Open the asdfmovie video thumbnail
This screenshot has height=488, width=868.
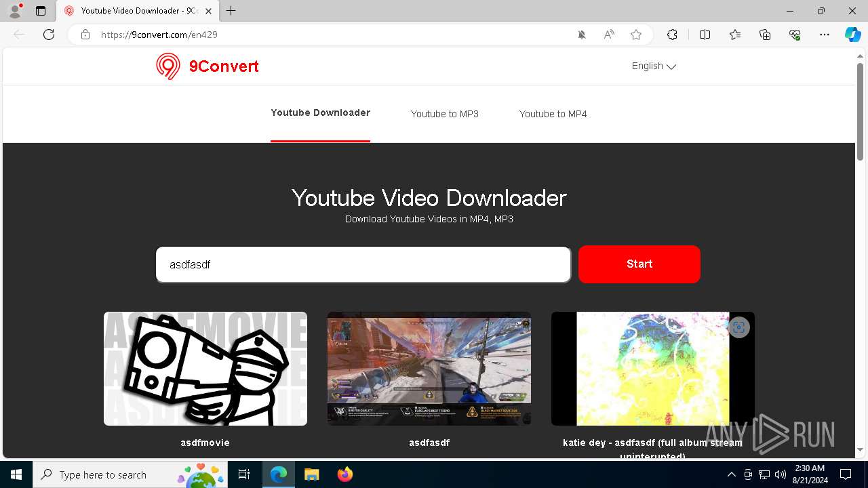[205, 369]
